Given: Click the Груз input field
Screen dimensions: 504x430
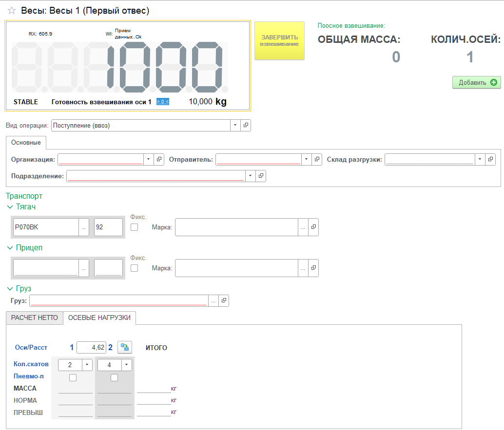Looking at the screenshot, I should [118, 300].
